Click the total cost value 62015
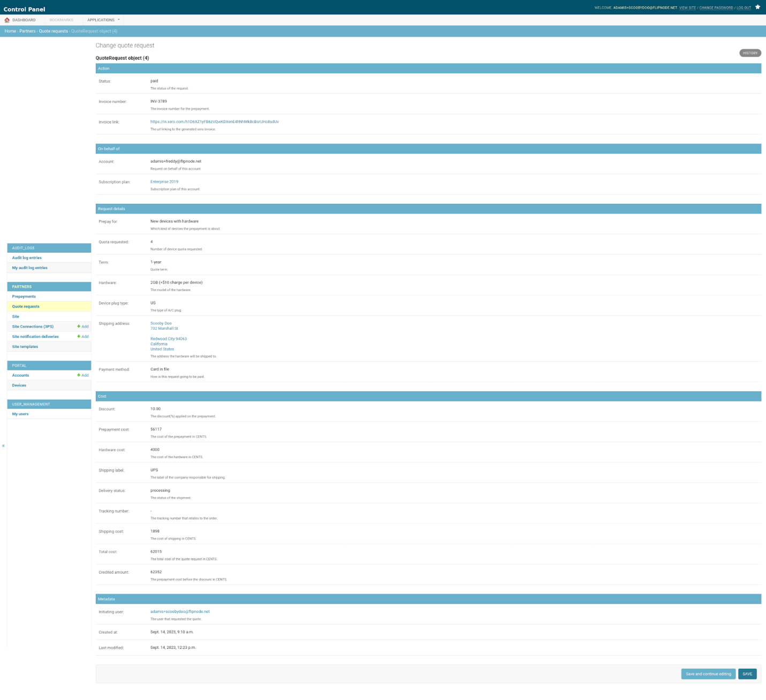Viewport: 766px width, 700px height. (x=156, y=551)
